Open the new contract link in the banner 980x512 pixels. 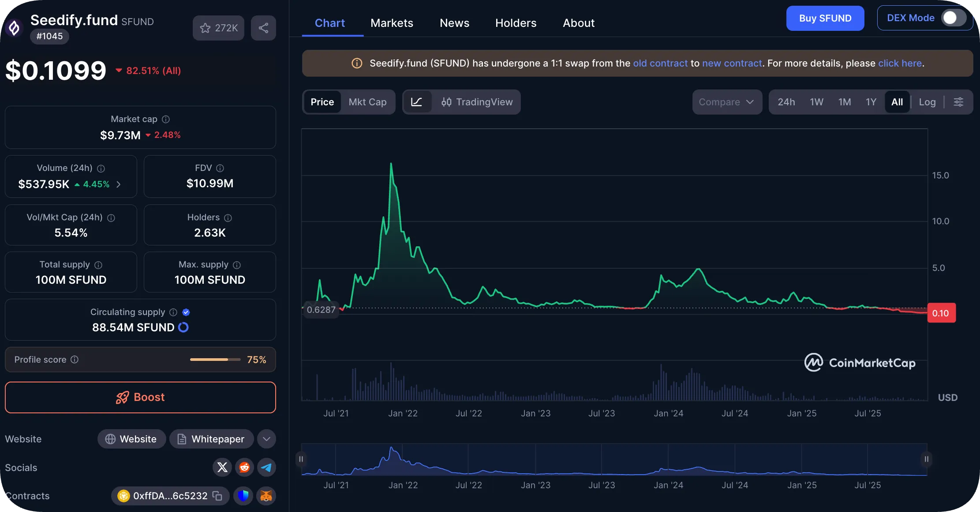click(x=732, y=63)
